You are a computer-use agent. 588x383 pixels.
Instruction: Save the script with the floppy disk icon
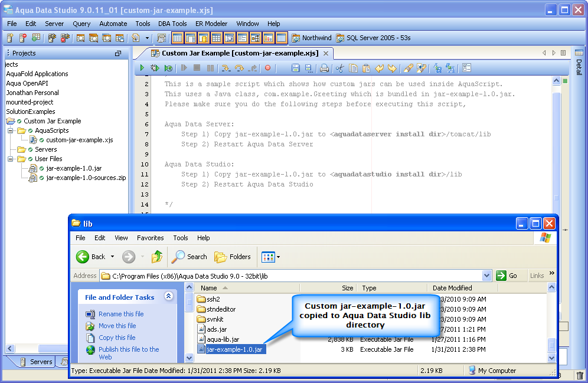coord(296,68)
